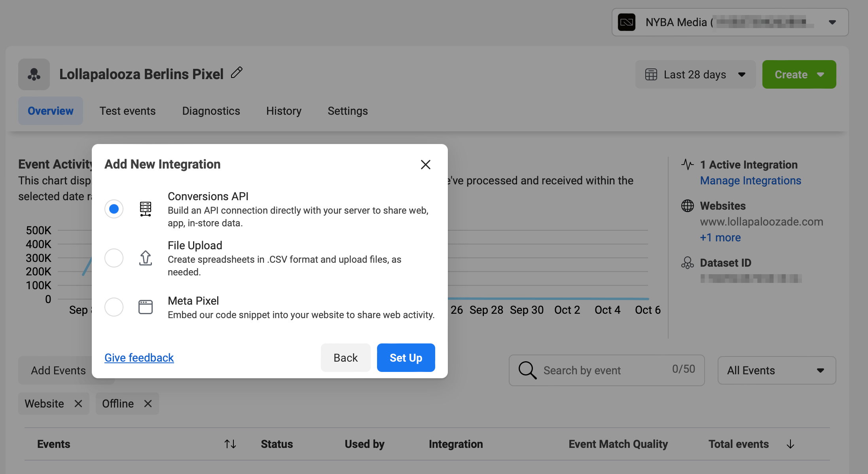The width and height of the screenshot is (868, 474).
Task: Open the green Create dropdown button
Action: (x=799, y=74)
